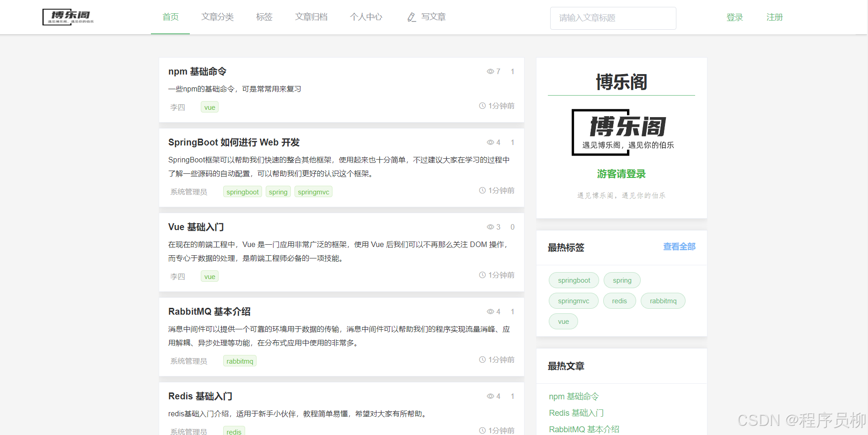This screenshot has height=435, width=868.
Task: Click the 最热标签 heading
Action: [566, 247]
